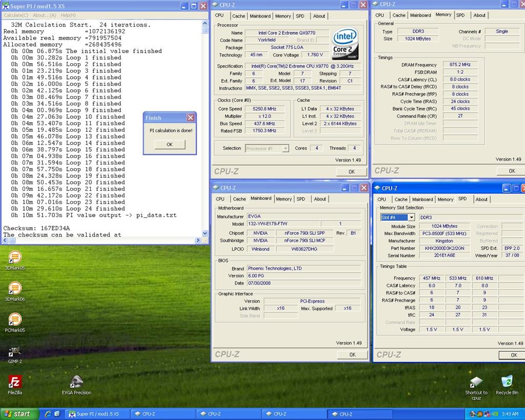Click the Core Speed value 5250.8 MHz

click(265, 109)
